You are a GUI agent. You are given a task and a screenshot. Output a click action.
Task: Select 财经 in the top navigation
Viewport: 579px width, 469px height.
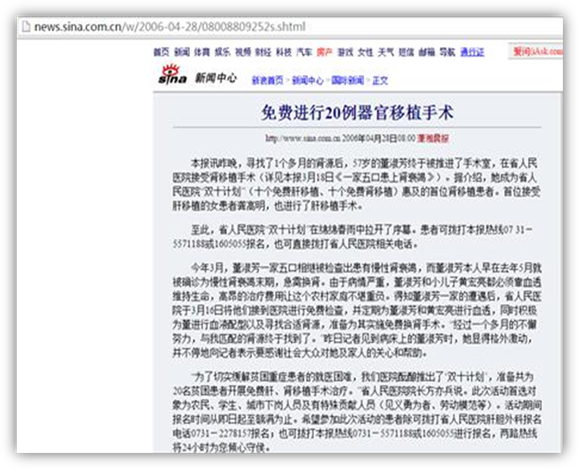click(263, 52)
